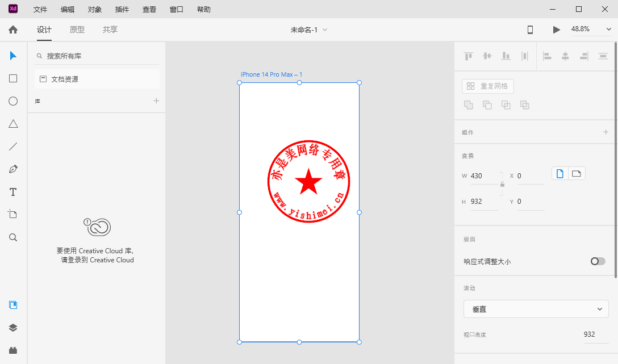Open the 编辑 menu
Screen dimensions: 618x364
click(68, 10)
